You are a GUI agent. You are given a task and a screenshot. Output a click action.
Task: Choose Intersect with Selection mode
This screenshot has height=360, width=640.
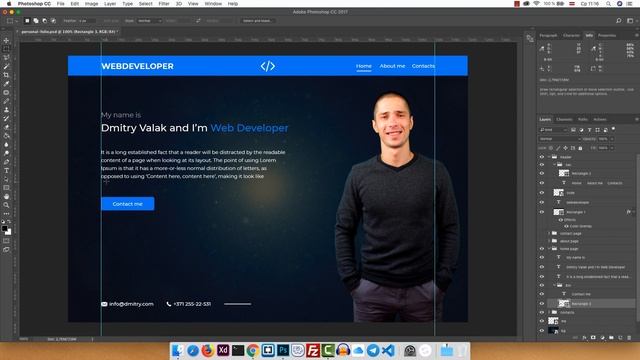coord(53,20)
